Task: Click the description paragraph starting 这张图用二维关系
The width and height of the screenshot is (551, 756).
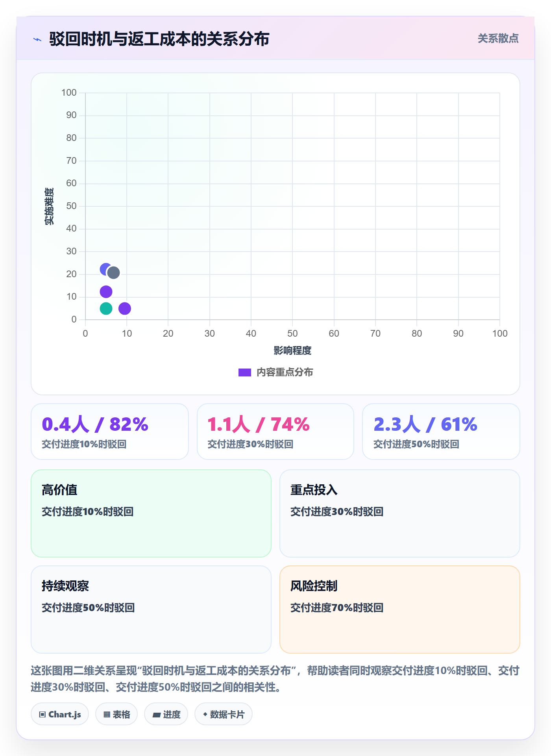Action: click(x=275, y=679)
